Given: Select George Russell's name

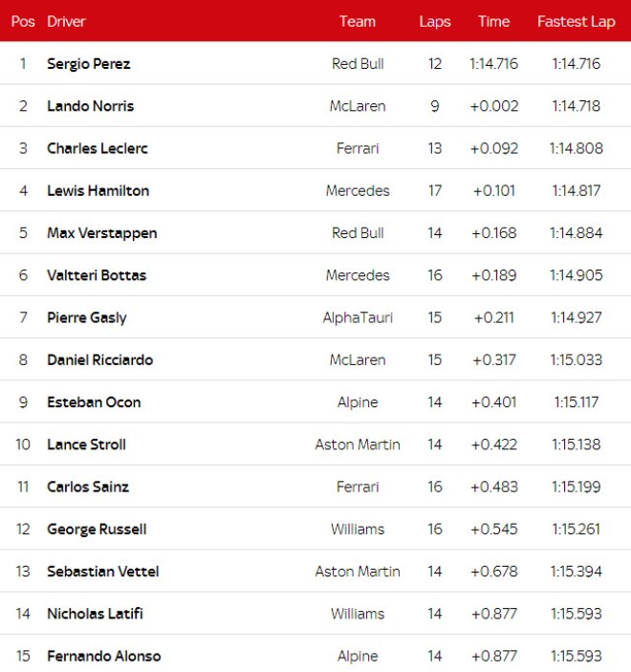Looking at the screenshot, I should coord(97,529).
